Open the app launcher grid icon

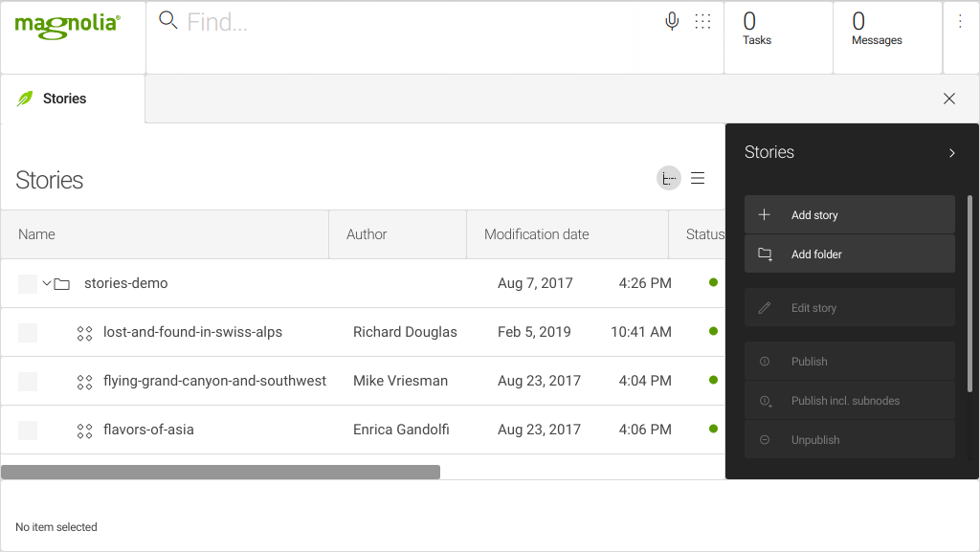702,20
